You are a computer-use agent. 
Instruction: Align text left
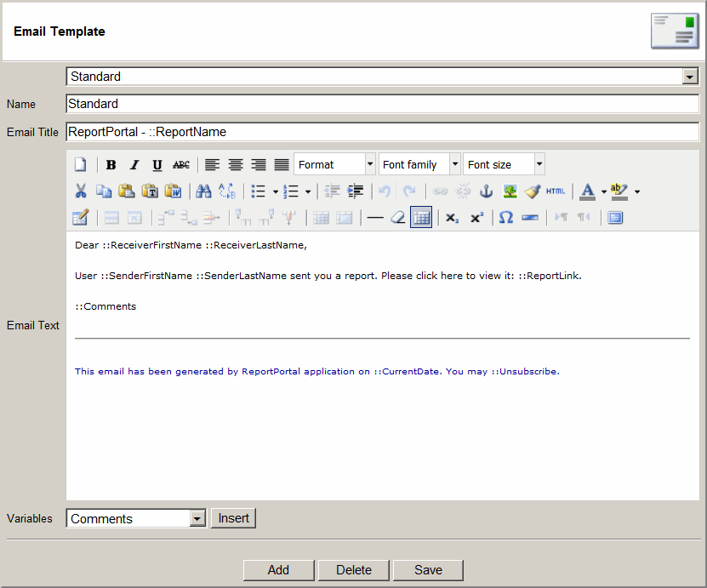click(213, 164)
